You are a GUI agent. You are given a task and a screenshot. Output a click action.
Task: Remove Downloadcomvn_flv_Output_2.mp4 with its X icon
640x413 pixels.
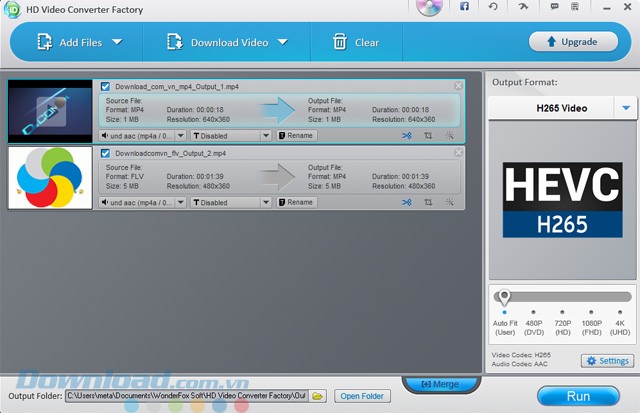(458, 153)
